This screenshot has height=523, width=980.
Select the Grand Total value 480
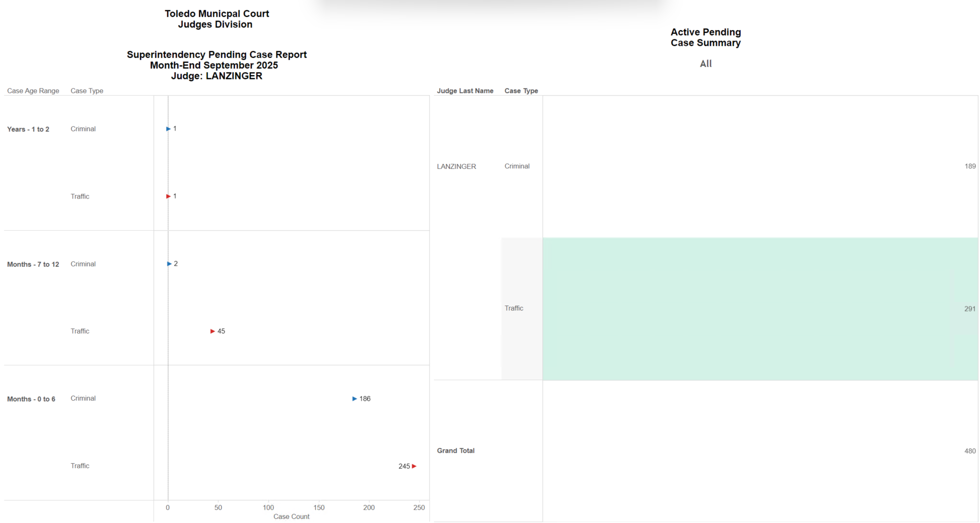pos(970,451)
